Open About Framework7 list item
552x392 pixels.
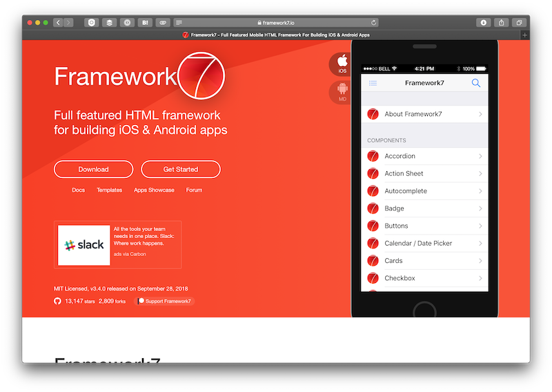pos(424,114)
